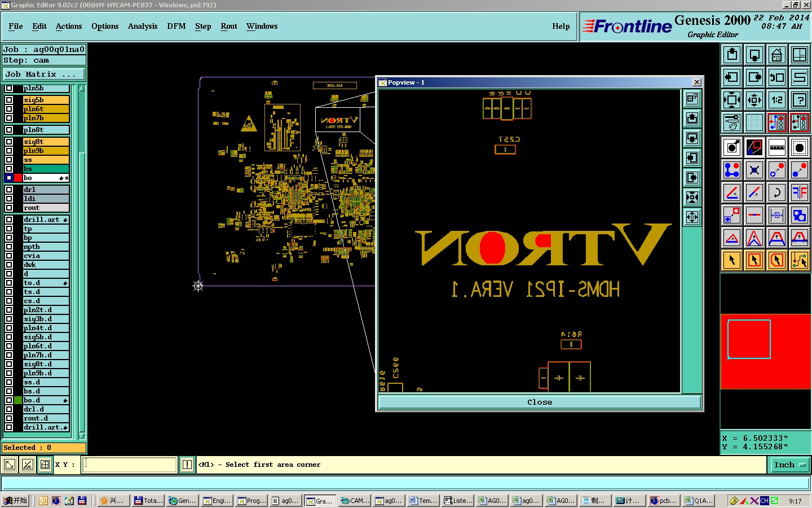The image size is (812, 508).
Task: Click the X delete-point tool icon
Action: [x=754, y=170]
